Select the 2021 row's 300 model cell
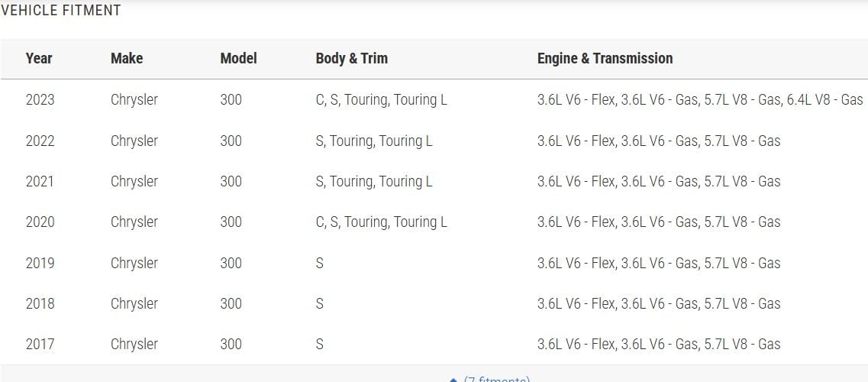The image size is (868, 382). point(231,181)
